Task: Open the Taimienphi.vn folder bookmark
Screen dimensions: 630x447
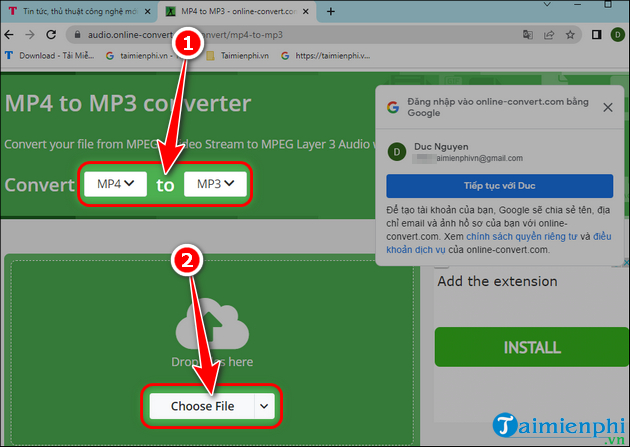Action: pyautogui.click(x=237, y=56)
